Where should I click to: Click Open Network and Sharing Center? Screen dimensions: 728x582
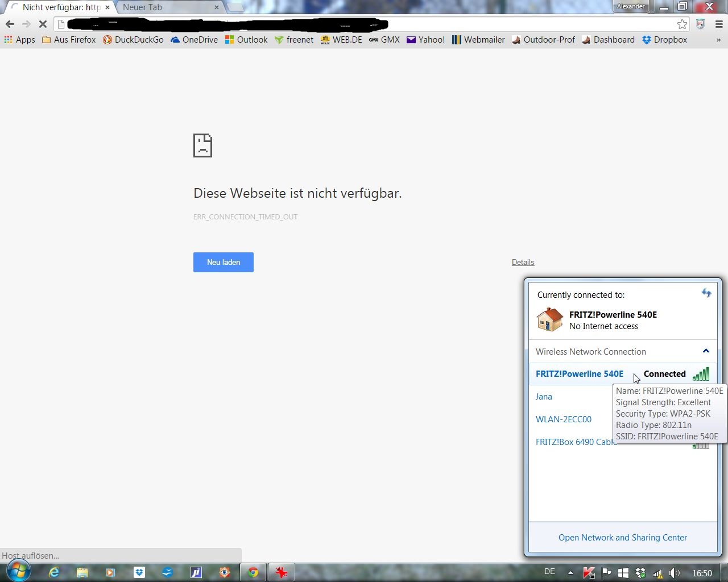622,538
